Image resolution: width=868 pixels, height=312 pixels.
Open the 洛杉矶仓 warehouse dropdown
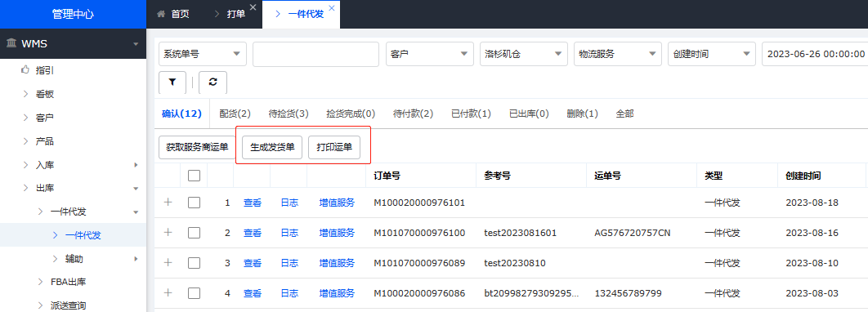point(524,54)
